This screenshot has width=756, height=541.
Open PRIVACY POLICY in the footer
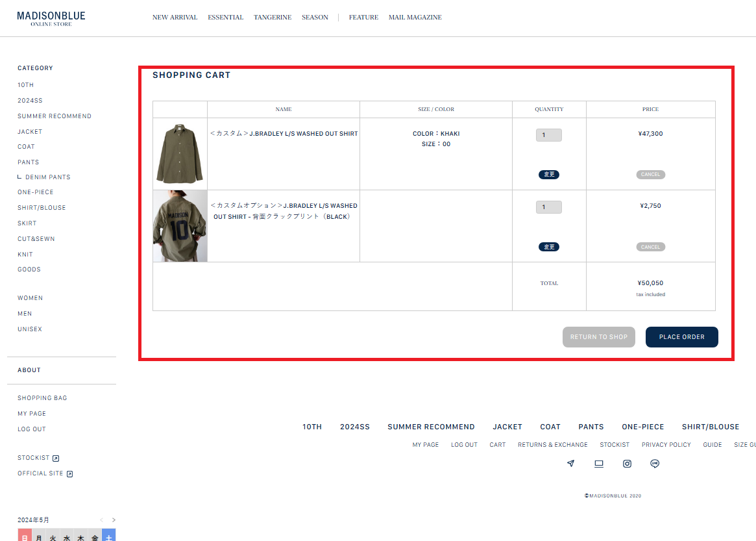click(666, 444)
